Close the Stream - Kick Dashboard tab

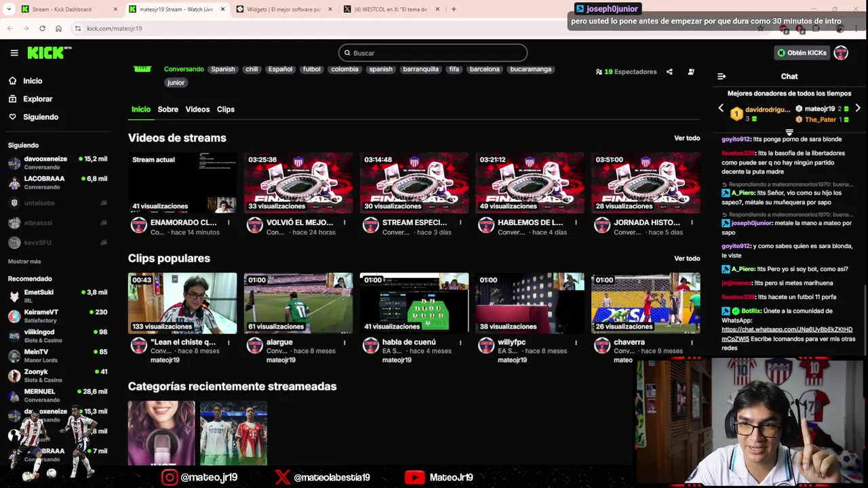click(x=115, y=9)
